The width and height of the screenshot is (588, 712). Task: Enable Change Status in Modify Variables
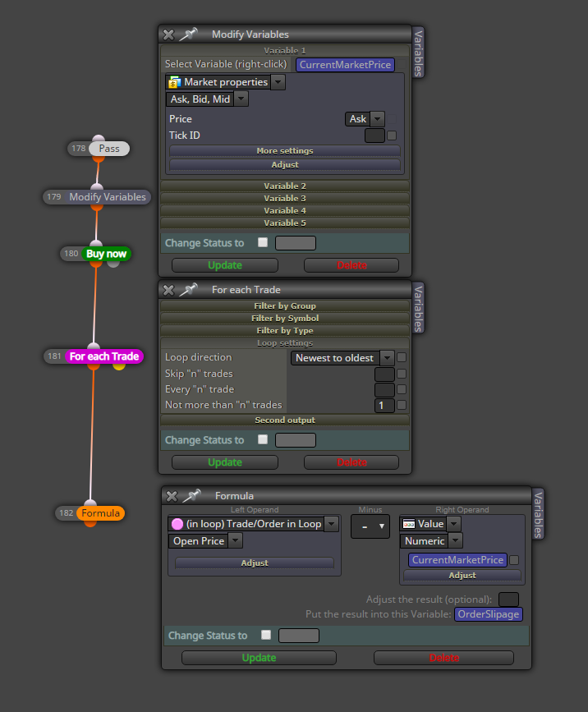263,242
